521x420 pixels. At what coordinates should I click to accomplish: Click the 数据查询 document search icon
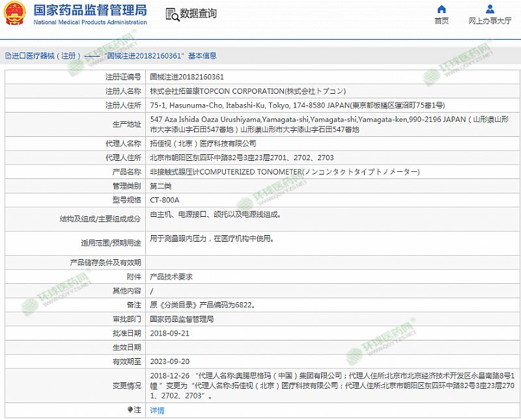(x=171, y=14)
